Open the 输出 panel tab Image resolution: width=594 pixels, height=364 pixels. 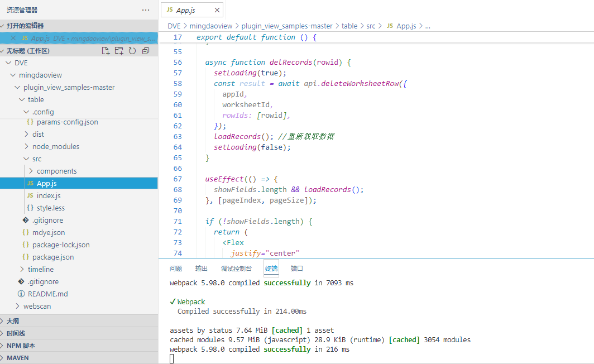pyautogui.click(x=202, y=269)
